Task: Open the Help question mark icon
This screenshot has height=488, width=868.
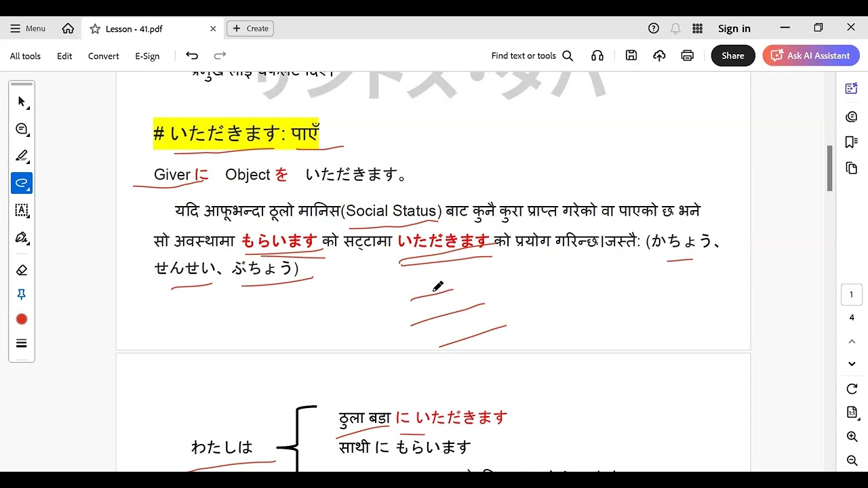Action: (654, 28)
